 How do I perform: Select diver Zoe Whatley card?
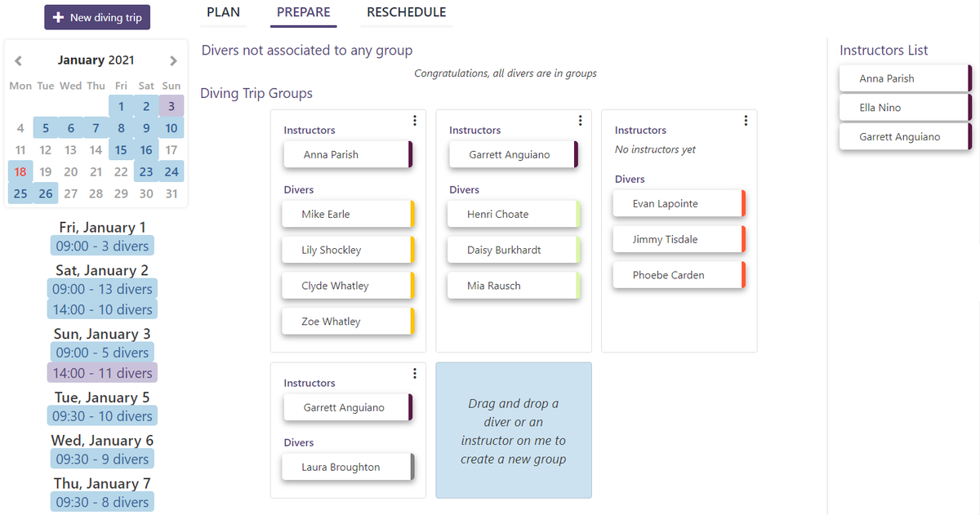(347, 322)
